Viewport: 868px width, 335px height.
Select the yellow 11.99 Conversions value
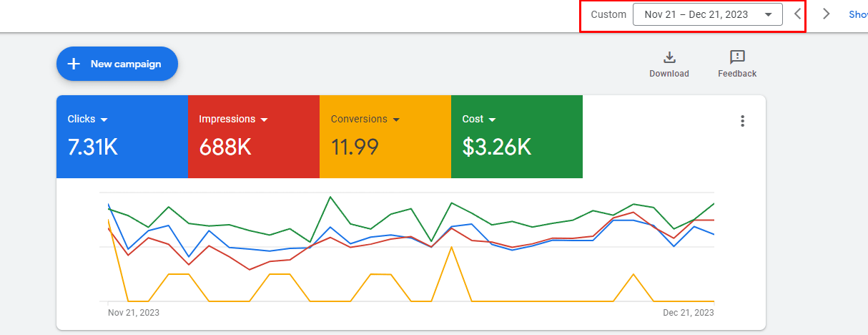click(x=355, y=147)
